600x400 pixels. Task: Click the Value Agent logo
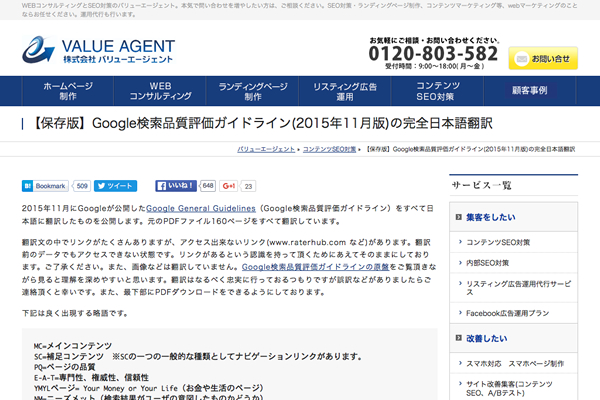[98, 50]
